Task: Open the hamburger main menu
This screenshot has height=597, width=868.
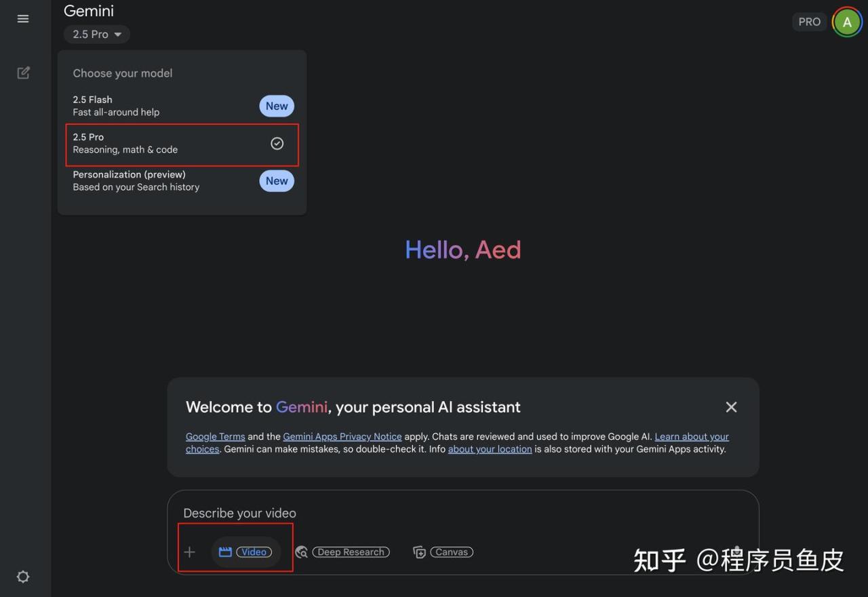Action: click(x=23, y=19)
